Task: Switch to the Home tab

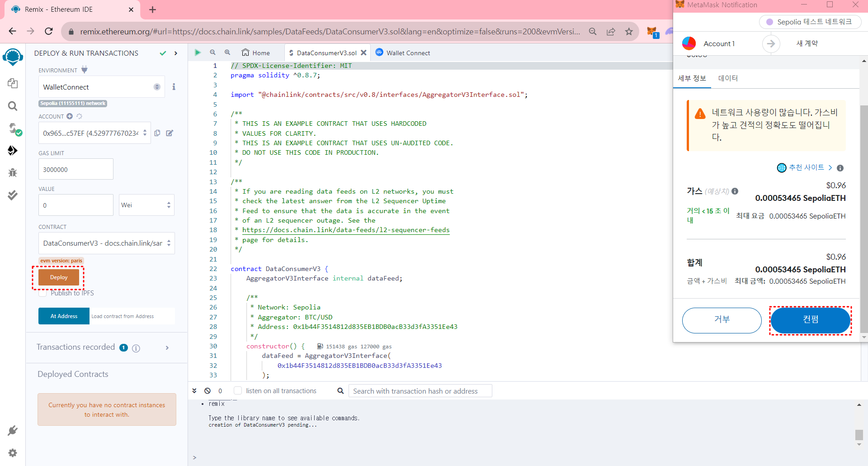Action: point(256,53)
